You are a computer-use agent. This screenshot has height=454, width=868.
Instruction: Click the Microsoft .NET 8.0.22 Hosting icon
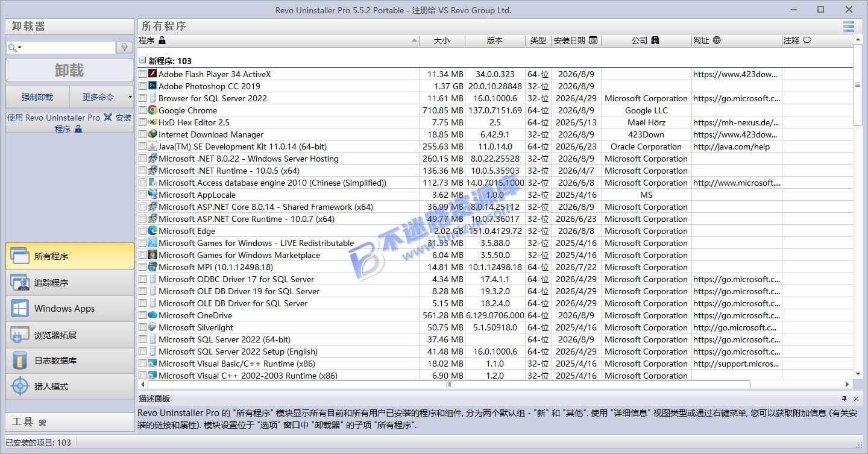153,159
